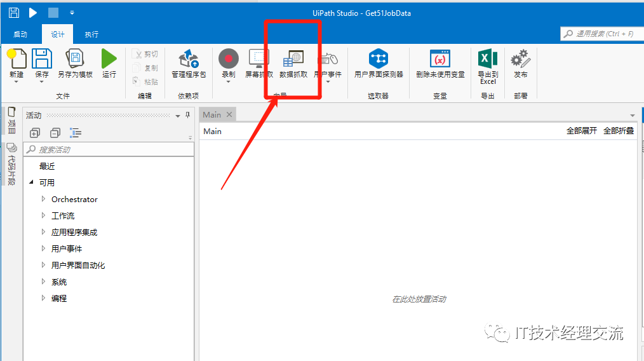Open the document tabs list dropdown
Image resolution: width=644 pixels, height=361 pixels.
(x=633, y=116)
